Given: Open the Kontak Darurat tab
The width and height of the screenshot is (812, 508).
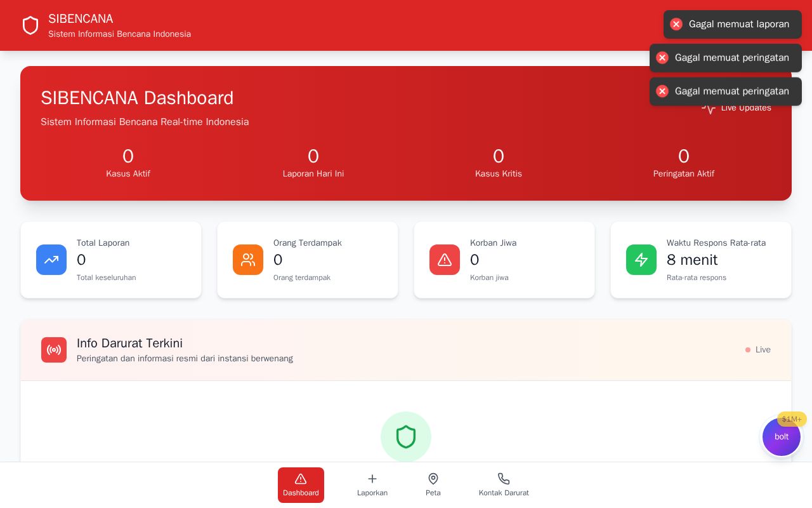Looking at the screenshot, I should (504, 485).
